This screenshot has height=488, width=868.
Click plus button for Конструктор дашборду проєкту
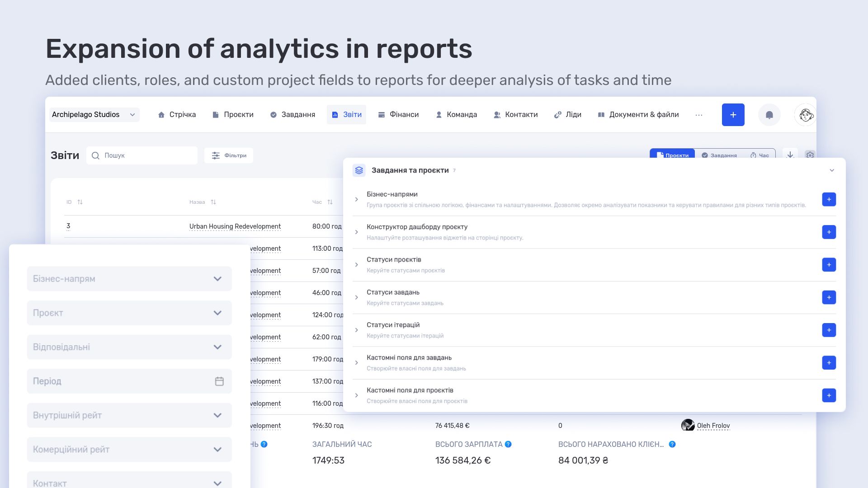point(829,232)
